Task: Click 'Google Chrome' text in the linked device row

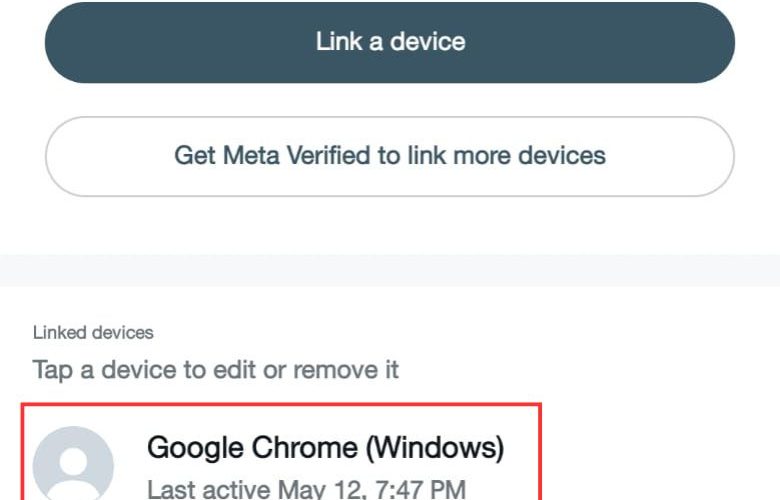Action: point(252,448)
